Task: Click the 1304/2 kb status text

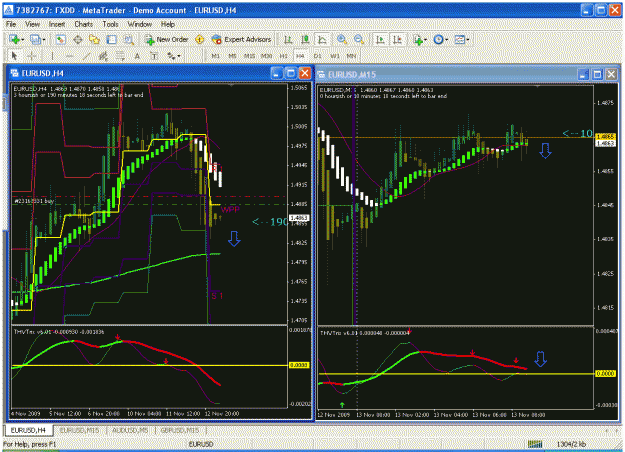Action: point(571,444)
